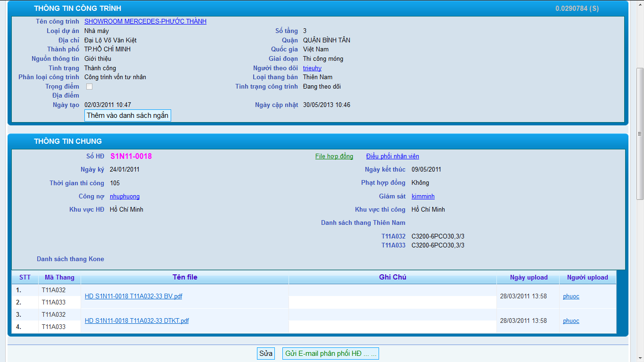Click Đang theo dõi status value
This screenshot has width=644, height=362.
pyautogui.click(x=322, y=86)
